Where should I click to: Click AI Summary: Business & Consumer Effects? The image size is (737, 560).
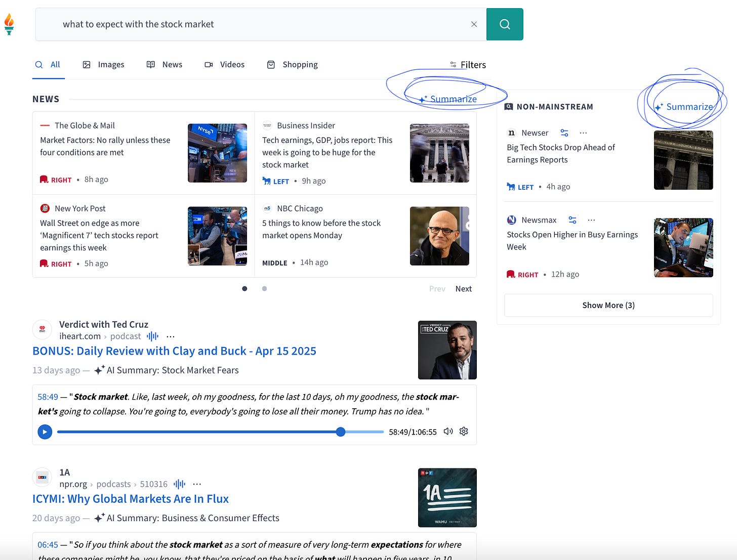(x=187, y=518)
